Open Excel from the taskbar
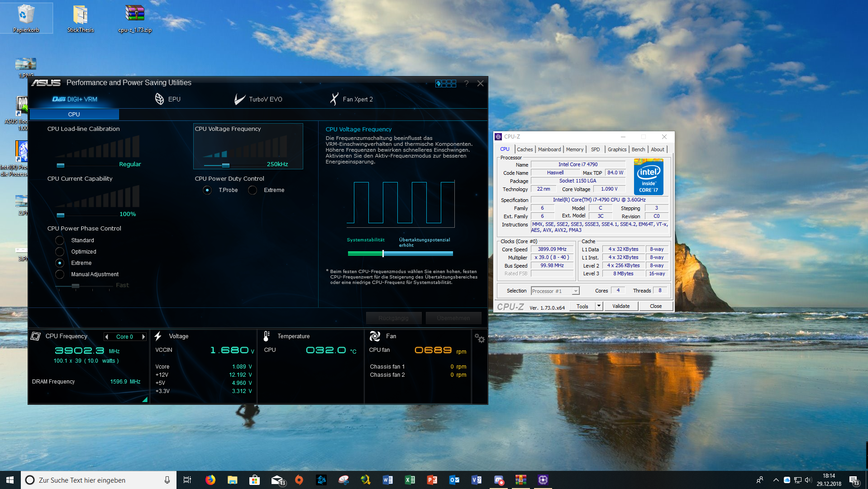868x489 pixels. pos(410,480)
